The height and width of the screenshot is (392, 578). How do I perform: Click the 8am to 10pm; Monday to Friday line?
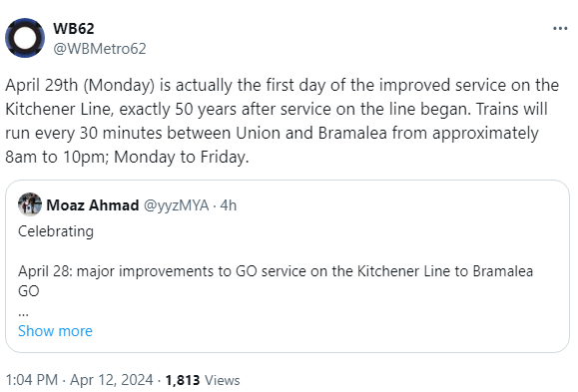(127, 157)
